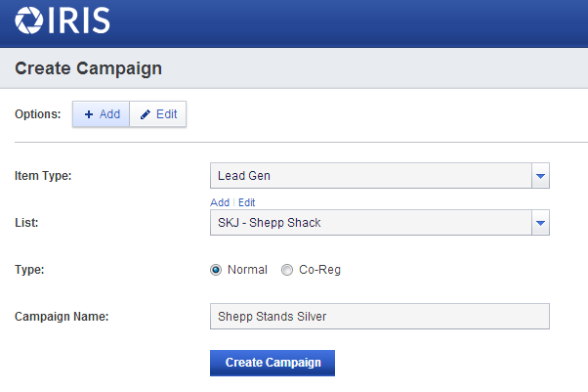
Task: Click the IRIS aperture logo icon
Action: pos(29,21)
